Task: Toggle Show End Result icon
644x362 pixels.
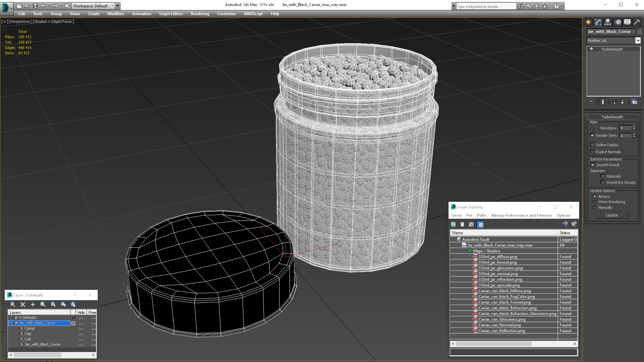Action: (x=603, y=102)
